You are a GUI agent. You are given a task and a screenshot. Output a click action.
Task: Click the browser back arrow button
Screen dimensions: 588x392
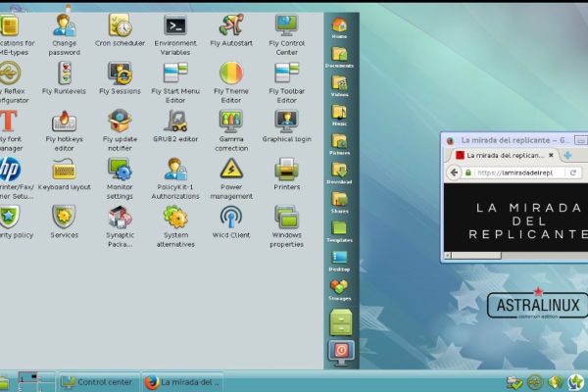tap(454, 172)
